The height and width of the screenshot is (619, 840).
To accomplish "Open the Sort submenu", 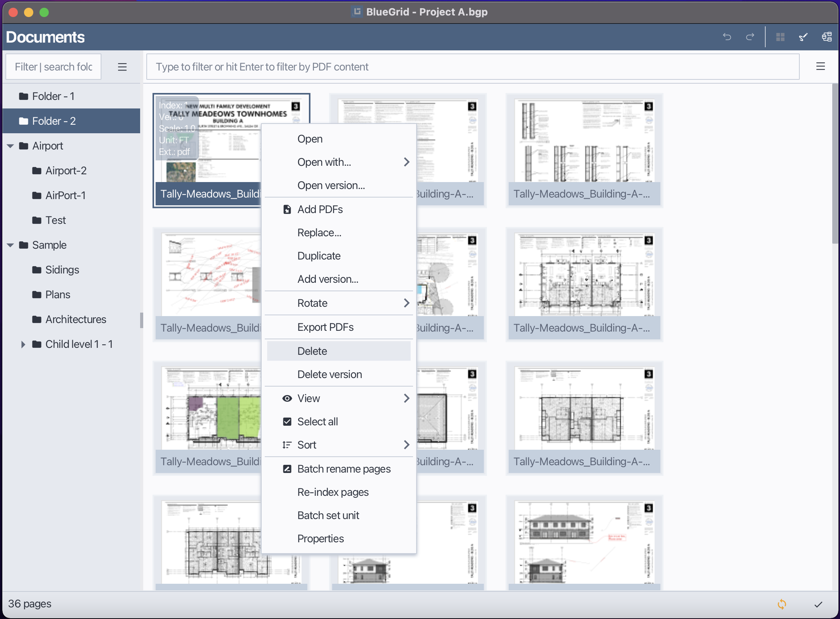I will (x=307, y=445).
